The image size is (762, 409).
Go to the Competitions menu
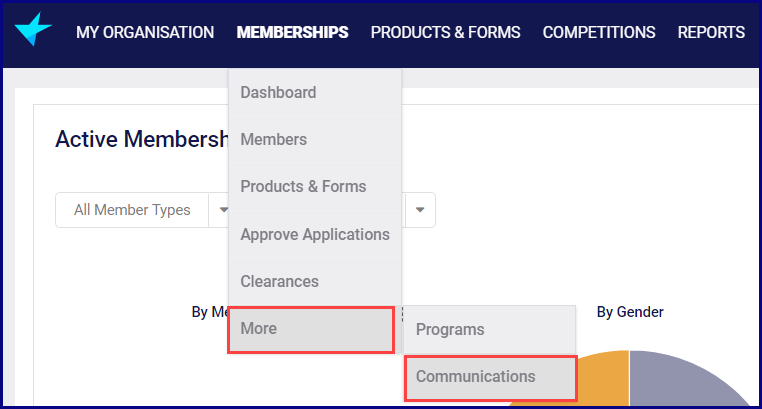(x=599, y=32)
